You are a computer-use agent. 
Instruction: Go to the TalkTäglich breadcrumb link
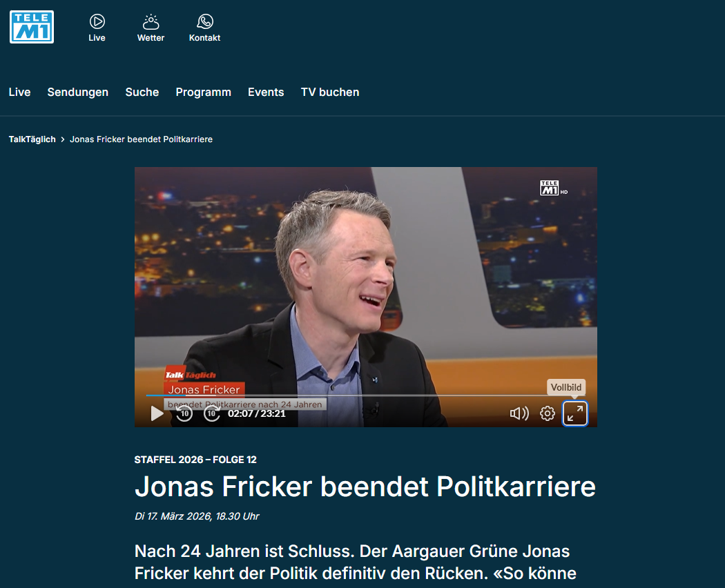tap(32, 139)
